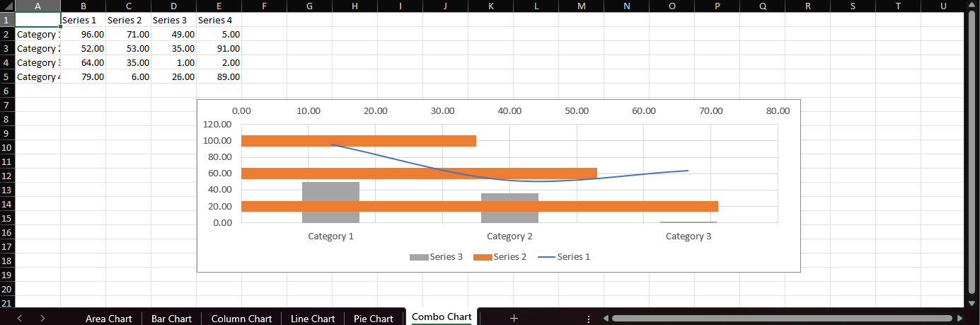
Task: Select the row 5 header
Action: click(x=6, y=76)
